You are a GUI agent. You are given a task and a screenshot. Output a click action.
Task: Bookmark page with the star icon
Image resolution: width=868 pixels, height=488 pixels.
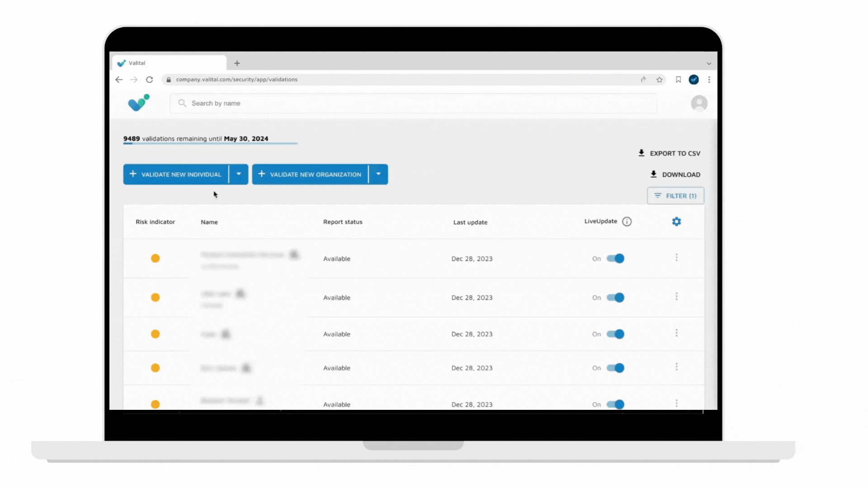(660, 80)
